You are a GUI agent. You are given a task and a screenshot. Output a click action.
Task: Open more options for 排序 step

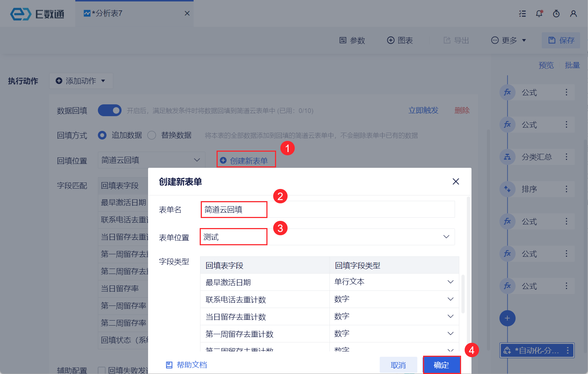click(566, 189)
